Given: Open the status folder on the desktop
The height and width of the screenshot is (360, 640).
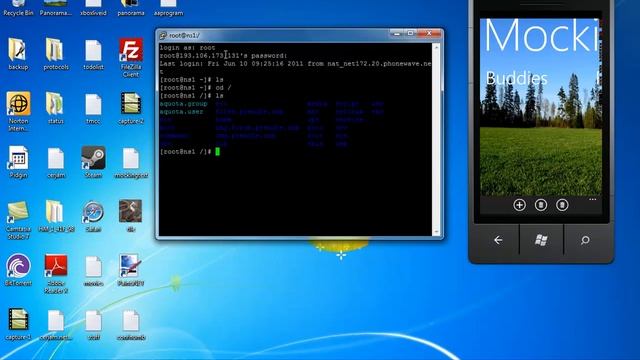Looking at the screenshot, I should tap(56, 108).
